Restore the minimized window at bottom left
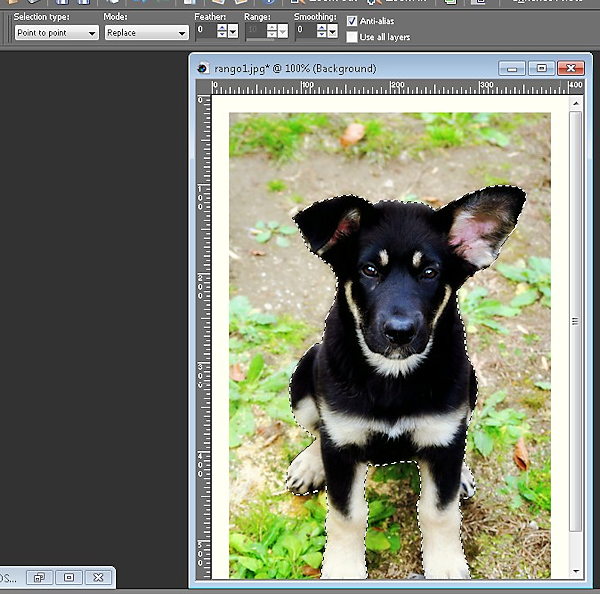600x594 pixels. tap(39, 578)
